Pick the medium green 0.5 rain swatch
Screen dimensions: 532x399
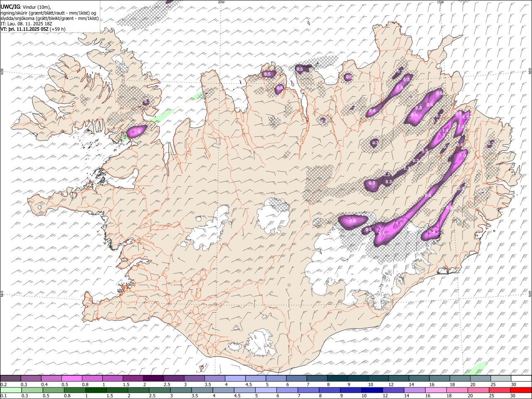click(53, 390)
